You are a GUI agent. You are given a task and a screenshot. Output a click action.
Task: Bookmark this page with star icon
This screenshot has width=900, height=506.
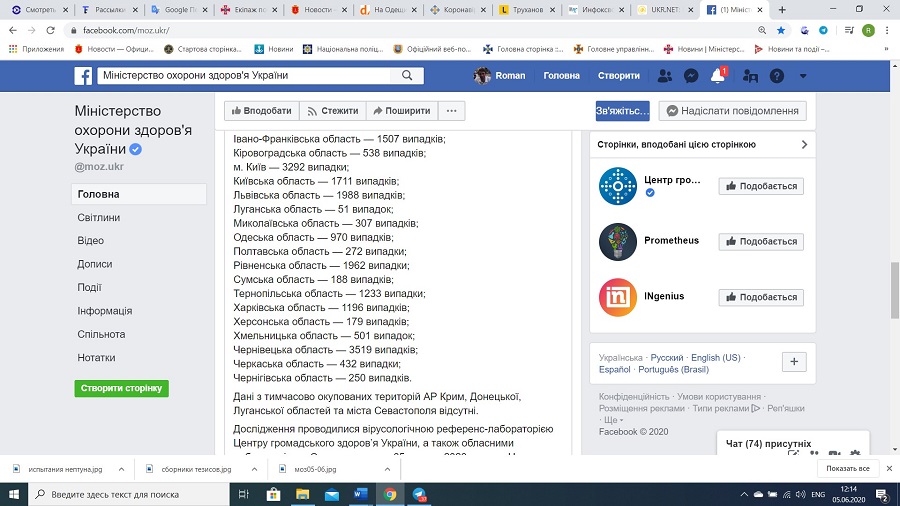[x=780, y=30]
